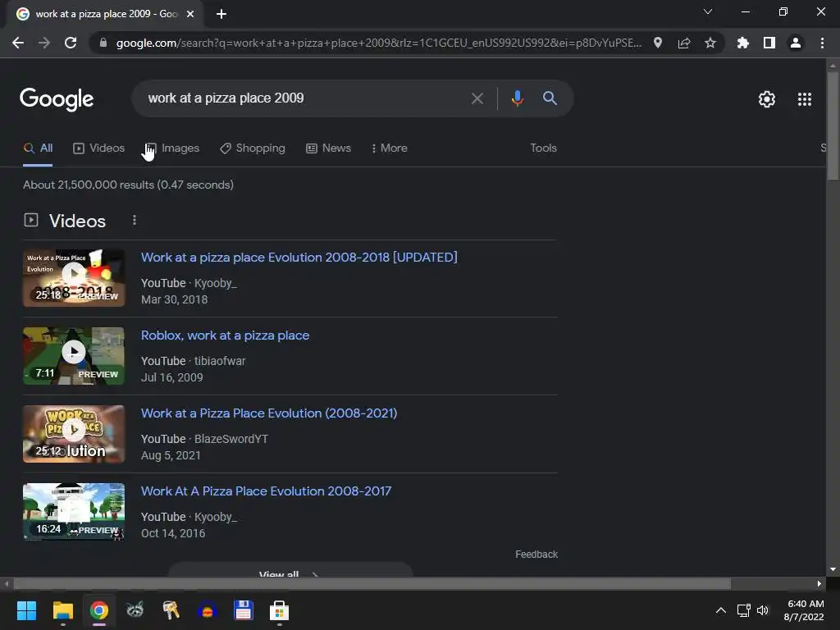The height and width of the screenshot is (630, 840).
Task: Click the vertical scrollbar thumb
Action: pyautogui.click(x=833, y=125)
